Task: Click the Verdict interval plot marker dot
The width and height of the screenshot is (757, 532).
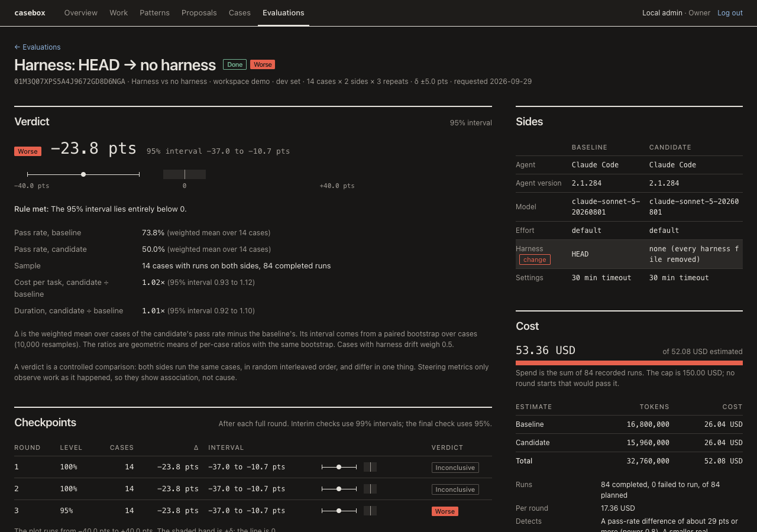Action: (83, 174)
